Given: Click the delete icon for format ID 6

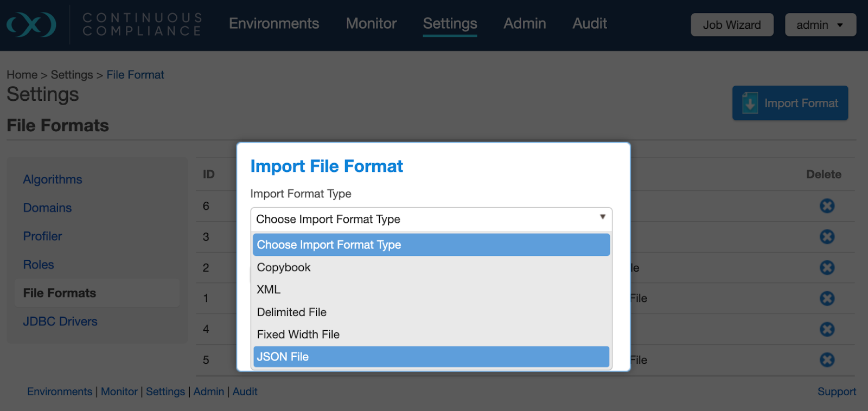Looking at the screenshot, I should click(x=827, y=206).
